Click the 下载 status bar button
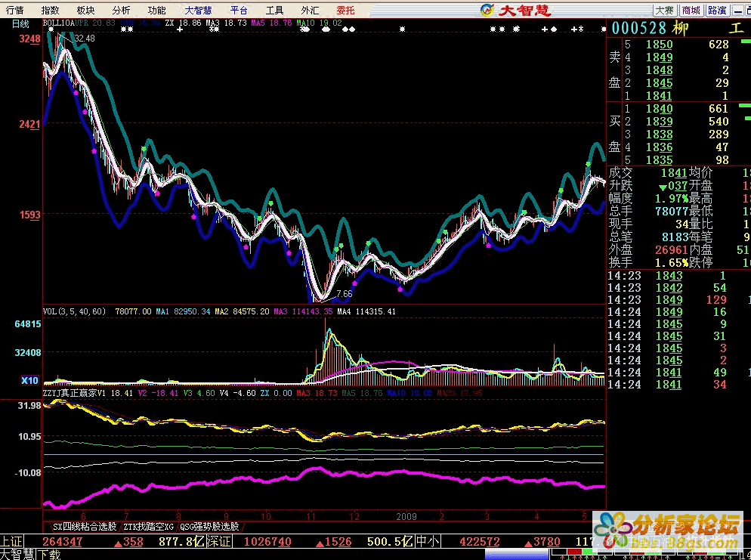The height and width of the screenshot is (560, 751). coord(50,555)
